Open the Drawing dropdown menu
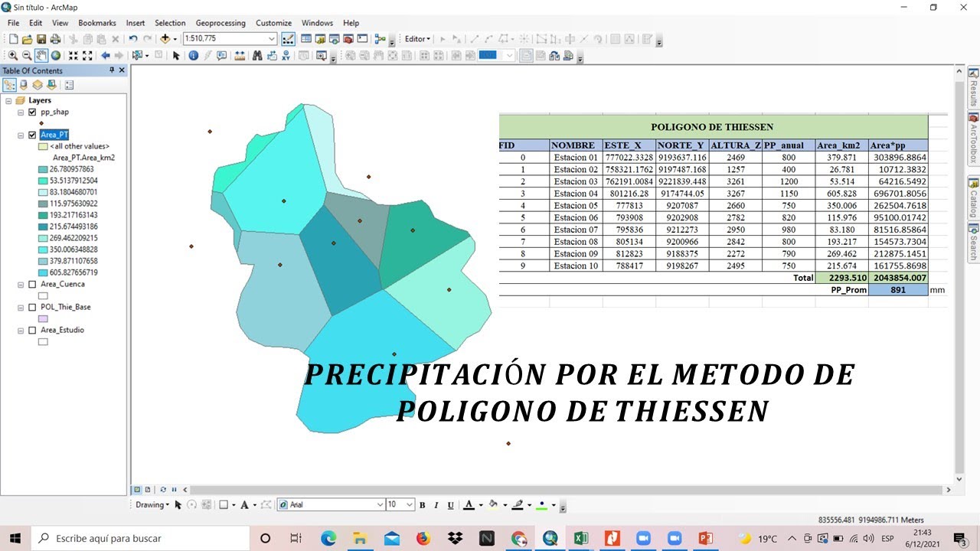 point(152,505)
